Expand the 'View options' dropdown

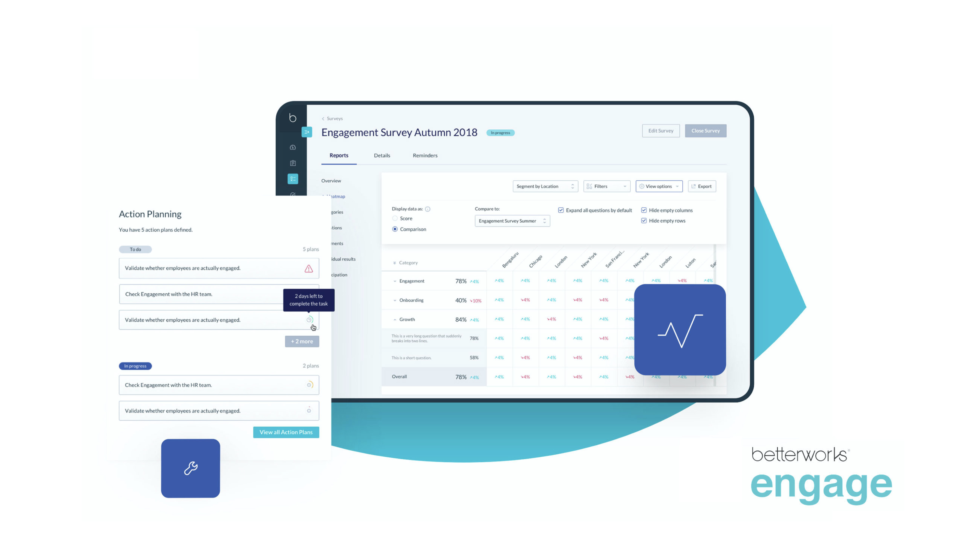(658, 186)
